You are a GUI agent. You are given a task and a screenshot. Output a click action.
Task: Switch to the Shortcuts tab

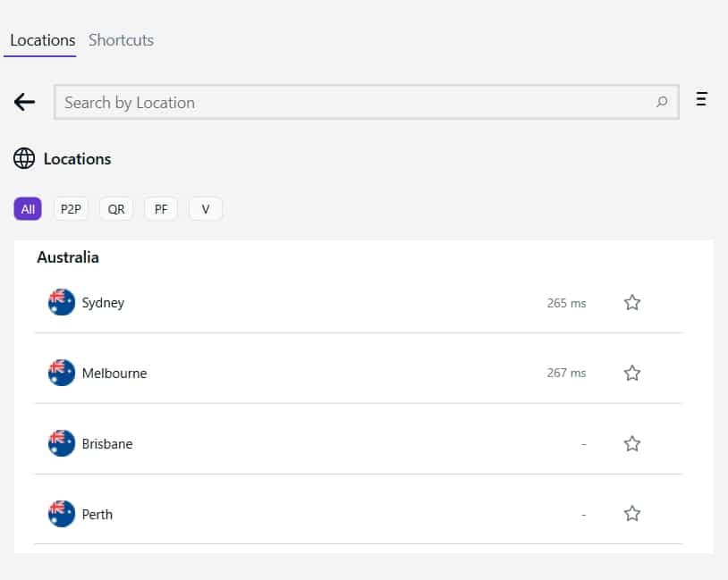click(121, 40)
